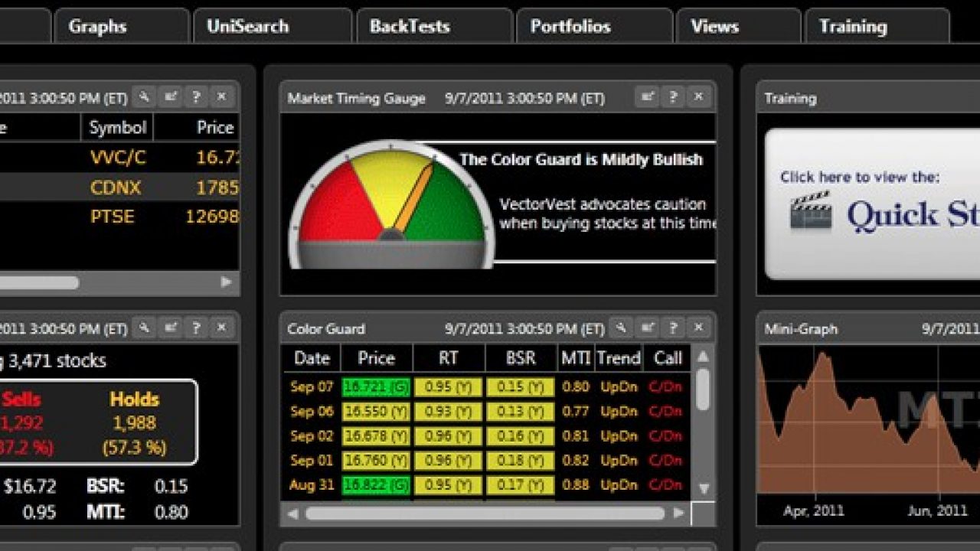Sort Color Guard by the Price column

click(376, 358)
